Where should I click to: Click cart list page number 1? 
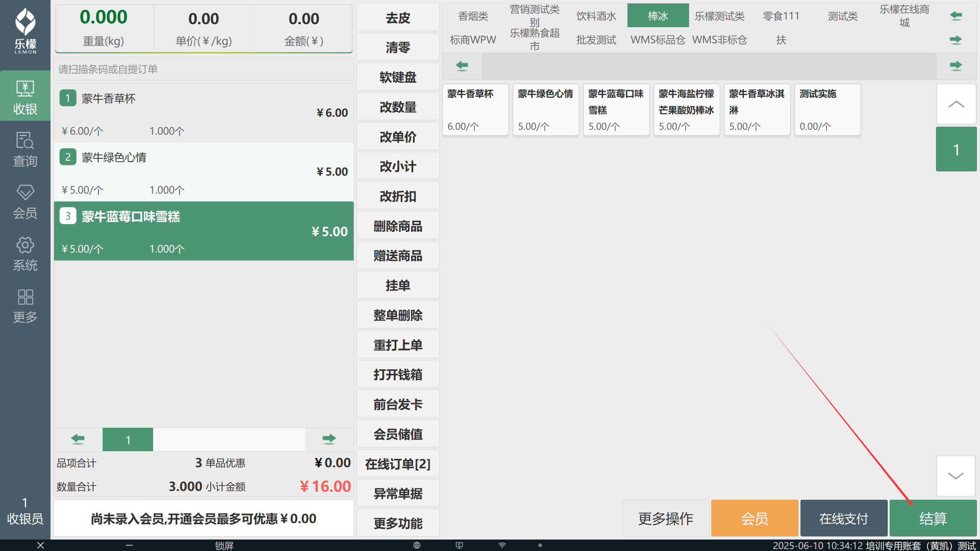pyautogui.click(x=128, y=440)
